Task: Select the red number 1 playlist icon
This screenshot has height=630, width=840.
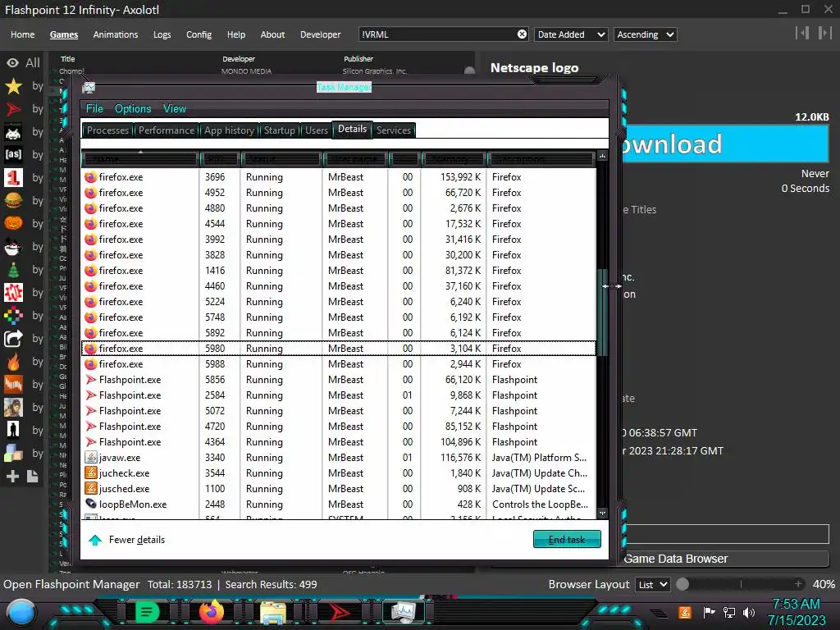Action: click(x=13, y=178)
